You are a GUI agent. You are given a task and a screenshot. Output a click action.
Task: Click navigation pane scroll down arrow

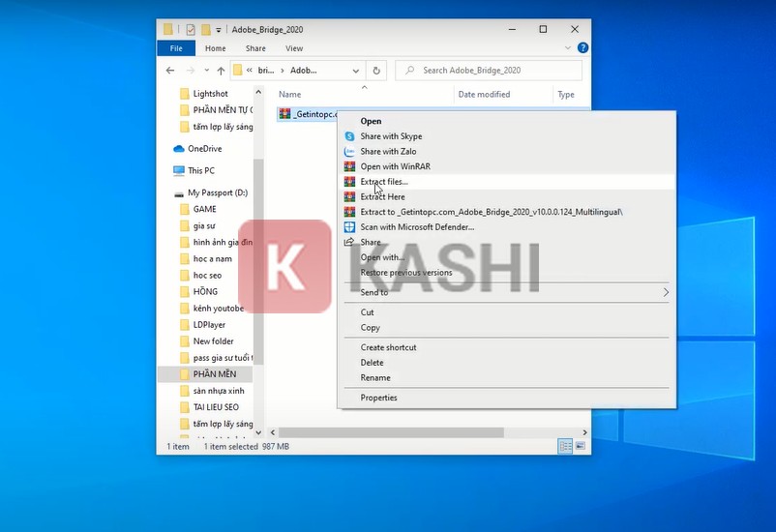coord(258,432)
